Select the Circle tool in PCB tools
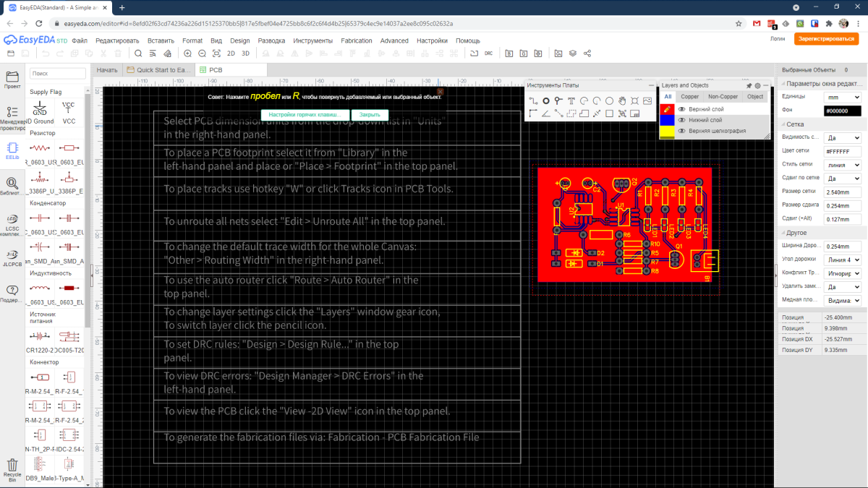The image size is (868, 488). tap(609, 101)
